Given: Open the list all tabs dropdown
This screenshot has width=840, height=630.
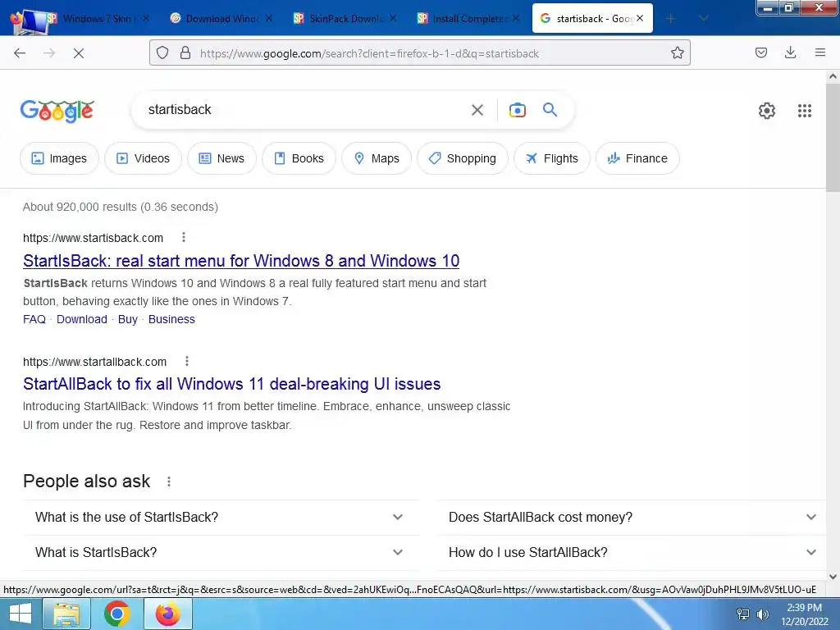Looking at the screenshot, I should point(704,19).
